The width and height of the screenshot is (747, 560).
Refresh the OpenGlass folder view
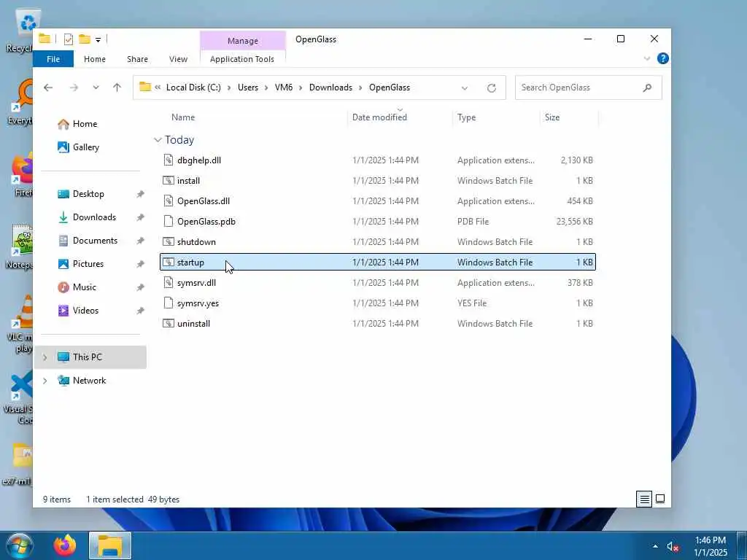point(492,88)
